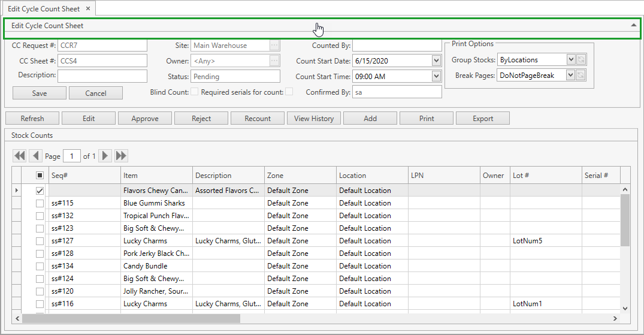Open Count Start Date dropdown
The image size is (644, 335).
coord(436,61)
